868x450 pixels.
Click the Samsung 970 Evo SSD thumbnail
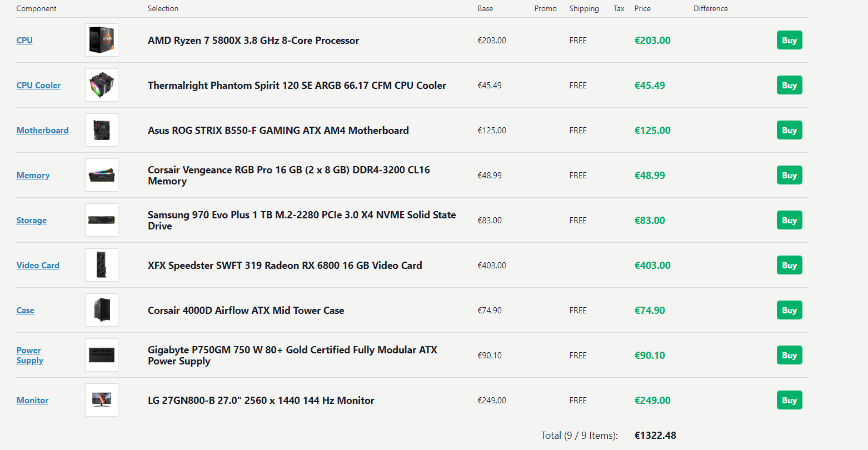pyautogui.click(x=101, y=219)
